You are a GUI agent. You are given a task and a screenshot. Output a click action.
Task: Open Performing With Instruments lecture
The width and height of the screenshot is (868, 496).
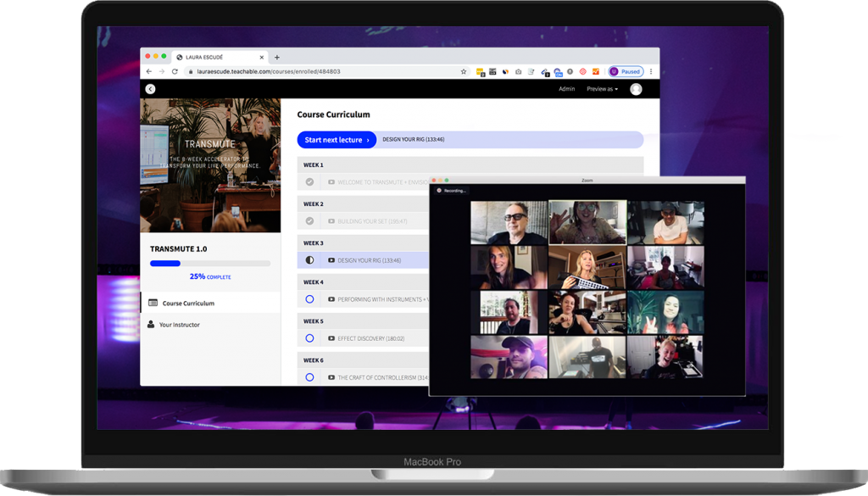[383, 299]
